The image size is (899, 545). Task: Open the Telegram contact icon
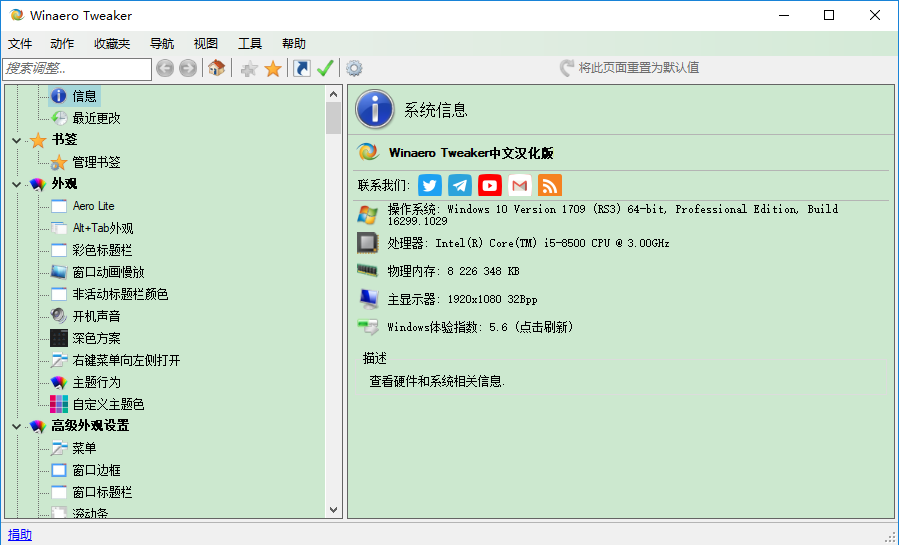coord(460,185)
